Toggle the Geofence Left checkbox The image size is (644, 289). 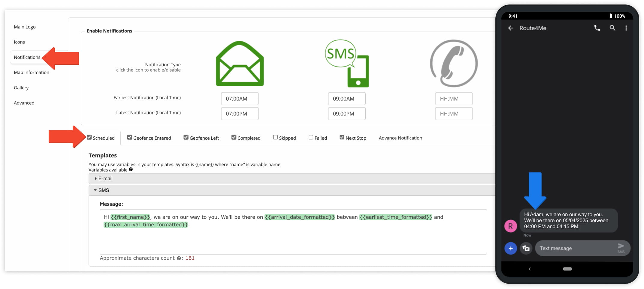click(186, 137)
